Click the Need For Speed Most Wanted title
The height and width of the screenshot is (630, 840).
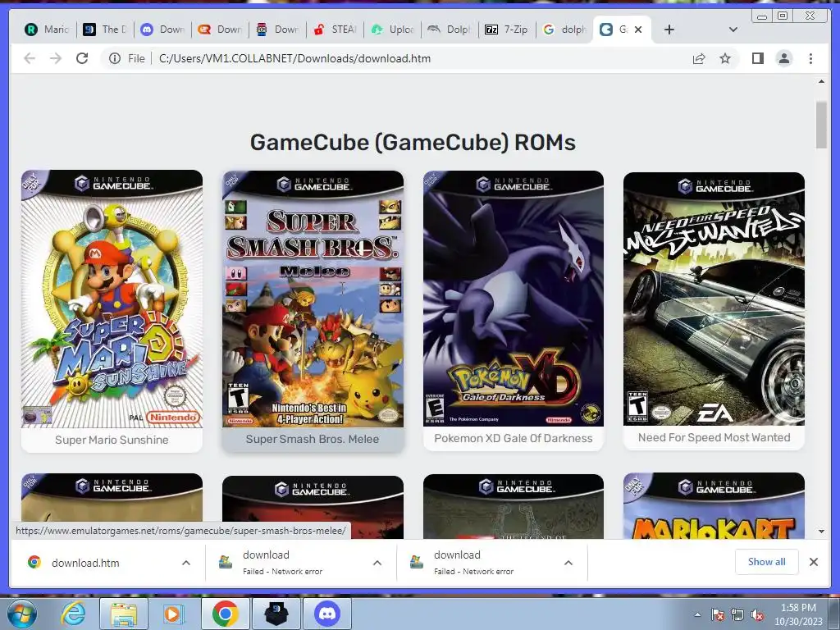[714, 437]
